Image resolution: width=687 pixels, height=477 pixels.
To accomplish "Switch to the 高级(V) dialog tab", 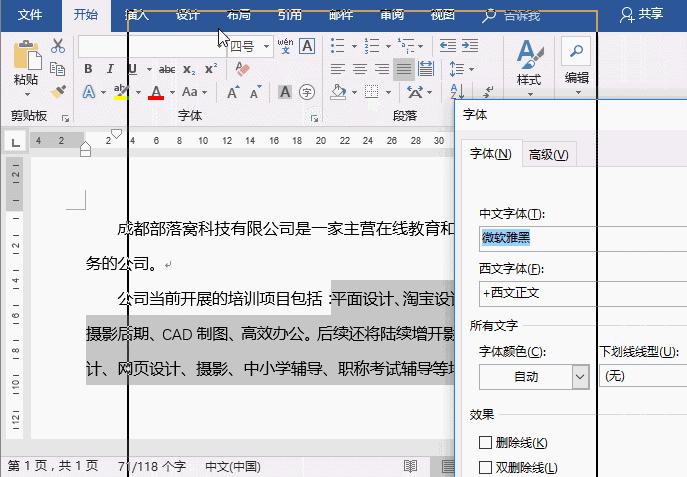I will [x=549, y=155].
